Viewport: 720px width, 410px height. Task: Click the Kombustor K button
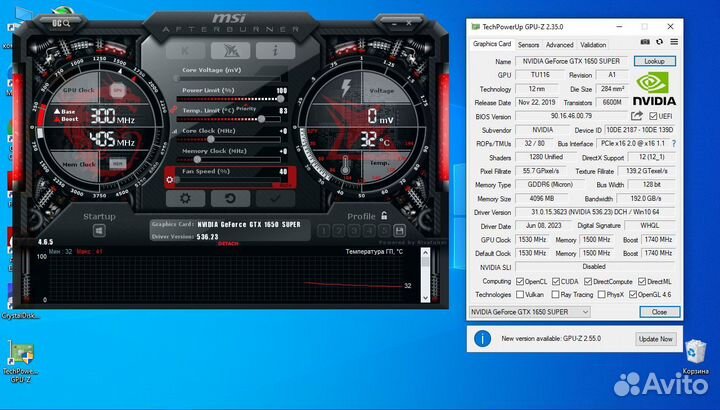click(185, 51)
